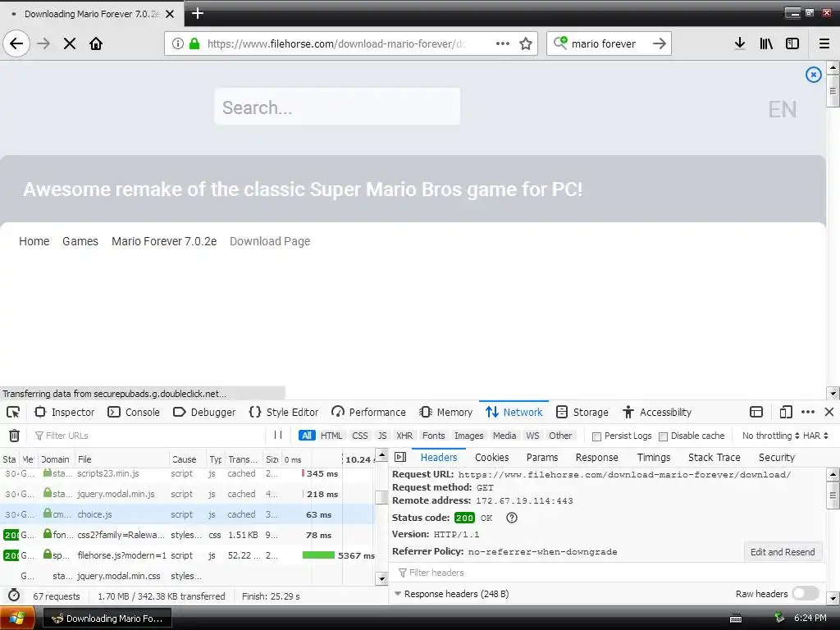
Task: Follow Home breadcrumb link
Action: click(x=34, y=241)
